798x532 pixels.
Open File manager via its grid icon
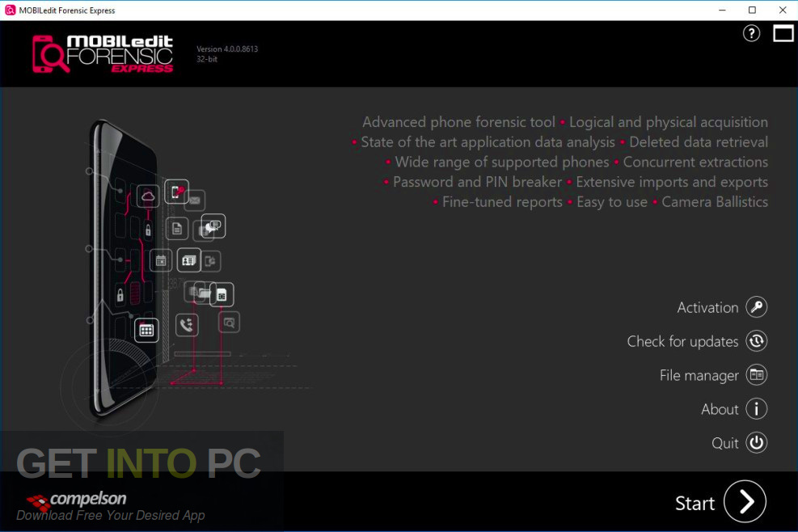coord(756,375)
